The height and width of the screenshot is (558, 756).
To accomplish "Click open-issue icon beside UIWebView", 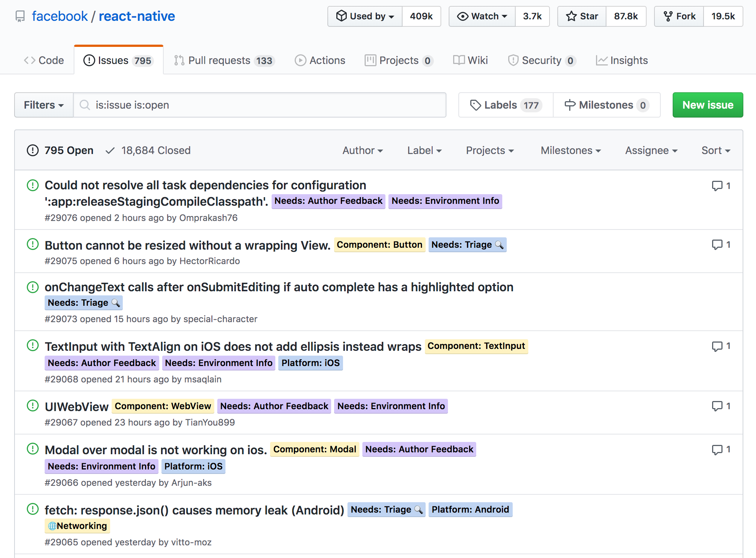I will (x=33, y=405).
